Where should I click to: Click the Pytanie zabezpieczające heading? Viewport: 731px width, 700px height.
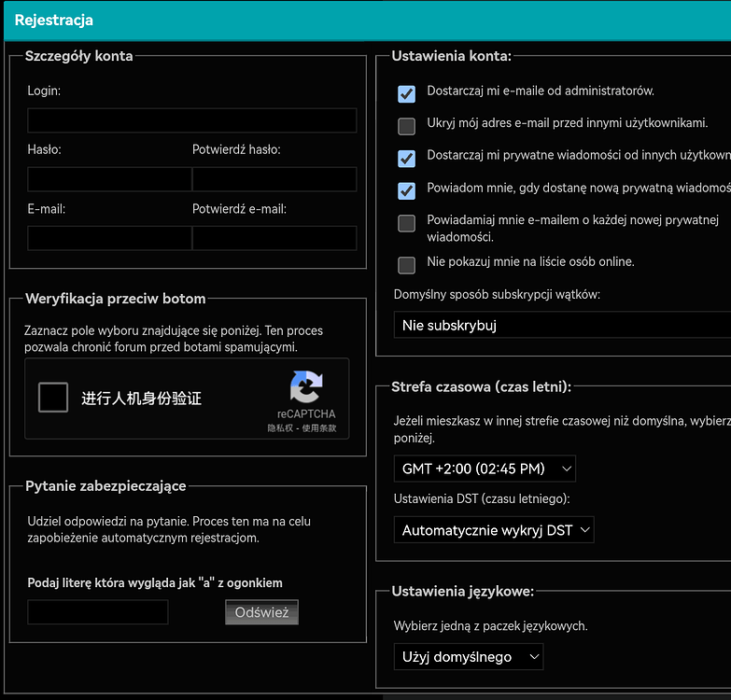(105, 486)
